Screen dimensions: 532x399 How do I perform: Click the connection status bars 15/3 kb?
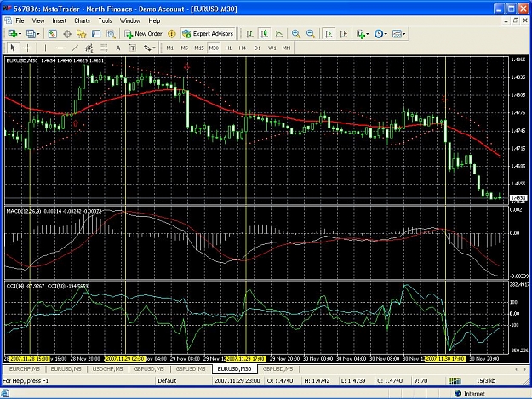[473, 380]
